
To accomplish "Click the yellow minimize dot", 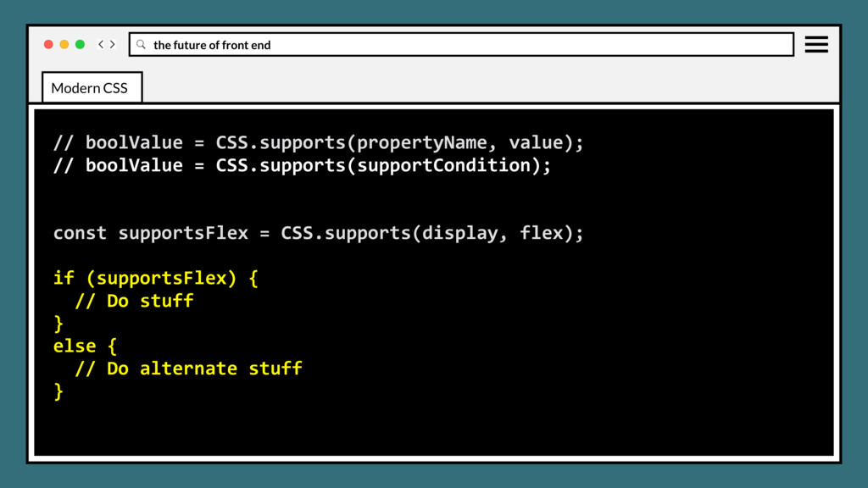I will click(64, 44).
